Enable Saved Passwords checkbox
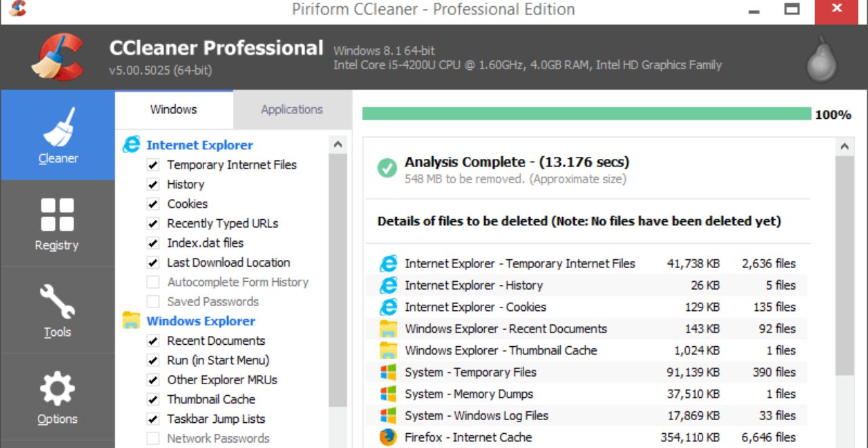 [x=153, y=301]
